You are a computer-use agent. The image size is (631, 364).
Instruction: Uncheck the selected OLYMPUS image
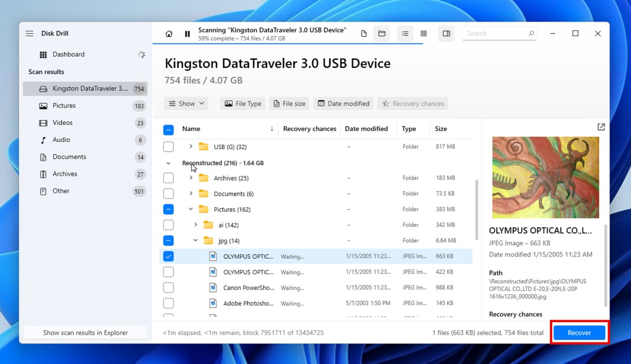[168, 256]
